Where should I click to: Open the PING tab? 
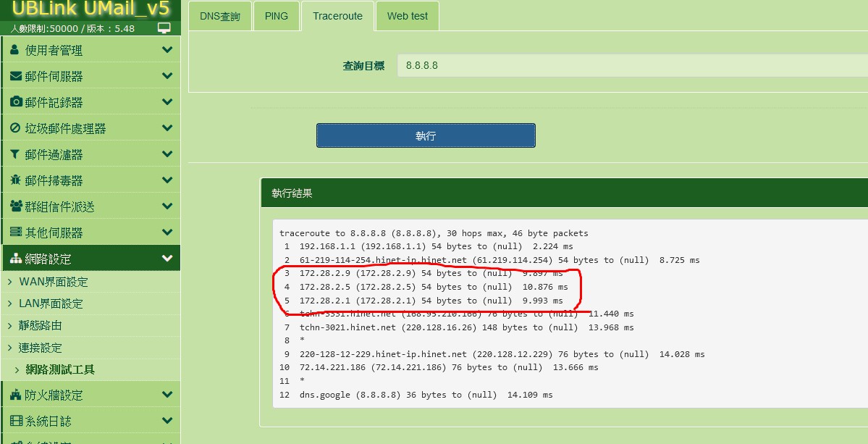276,16
